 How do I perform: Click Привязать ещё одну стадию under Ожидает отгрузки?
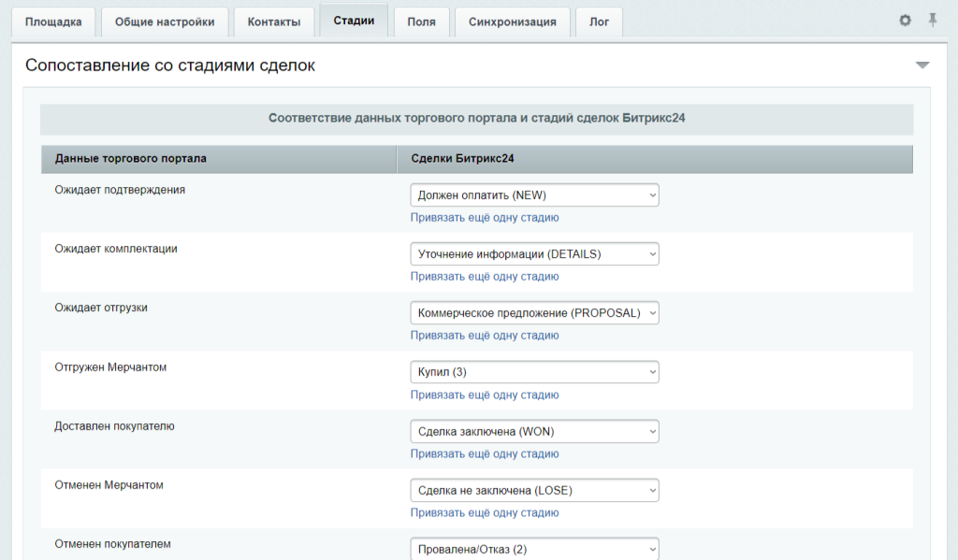[x=485, y=336]
